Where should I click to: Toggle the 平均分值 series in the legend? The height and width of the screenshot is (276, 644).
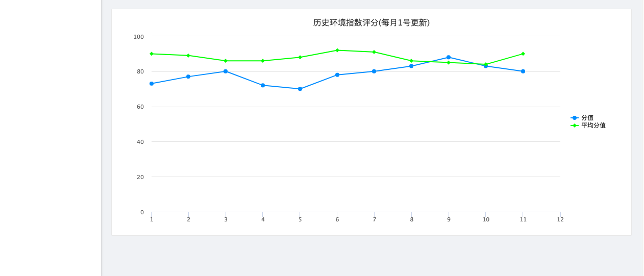593,126
